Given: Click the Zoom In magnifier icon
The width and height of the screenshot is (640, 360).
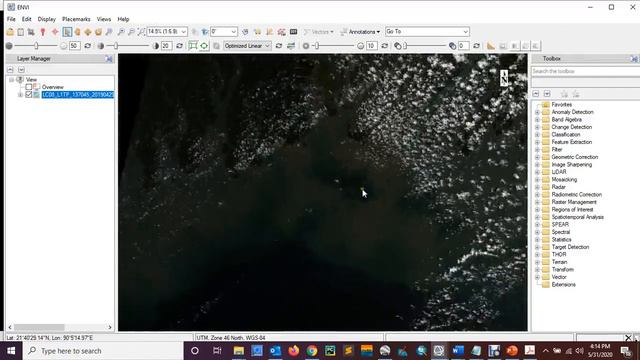Looking at the screenshot, I should (x=121, y=32).
